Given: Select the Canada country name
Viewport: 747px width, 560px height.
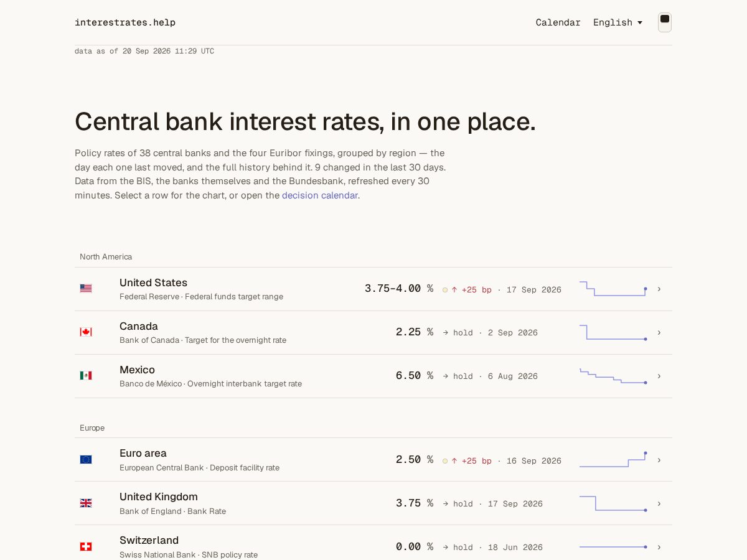Looking at the screenshot, I should click(x=139, y=326).
